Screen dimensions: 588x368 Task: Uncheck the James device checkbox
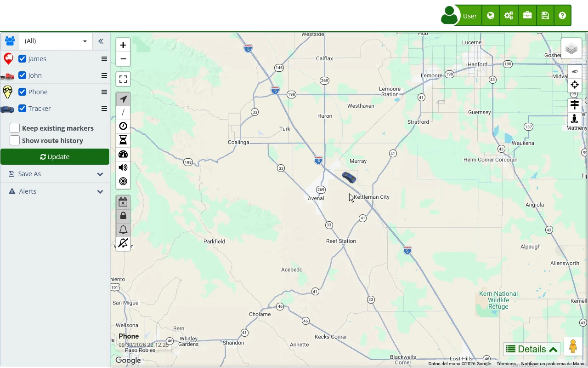click(x=22, y=59)
